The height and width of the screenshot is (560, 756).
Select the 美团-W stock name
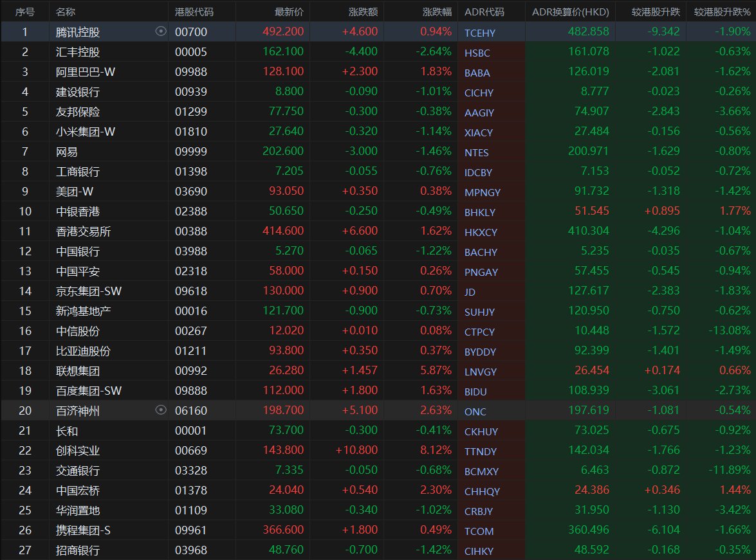[x=74, y=192]
